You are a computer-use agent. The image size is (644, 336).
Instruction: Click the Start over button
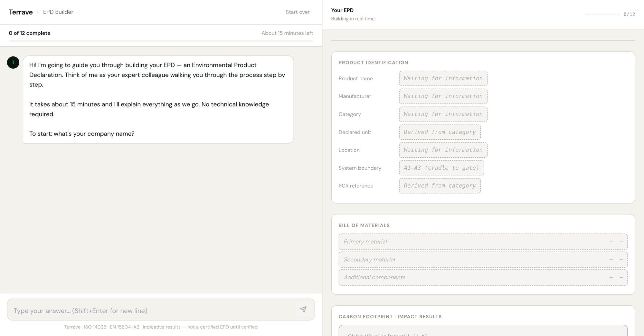[x=298, y=12]
